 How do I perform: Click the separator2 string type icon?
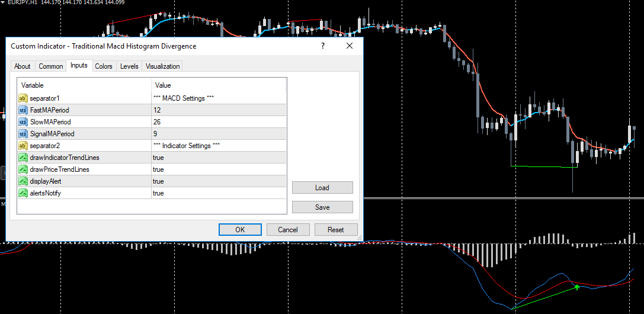click(23, 146)
